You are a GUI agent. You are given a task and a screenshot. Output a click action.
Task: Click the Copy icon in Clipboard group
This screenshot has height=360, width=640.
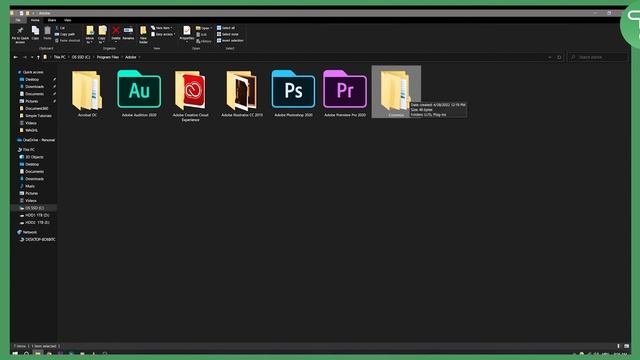coord(36,33)
